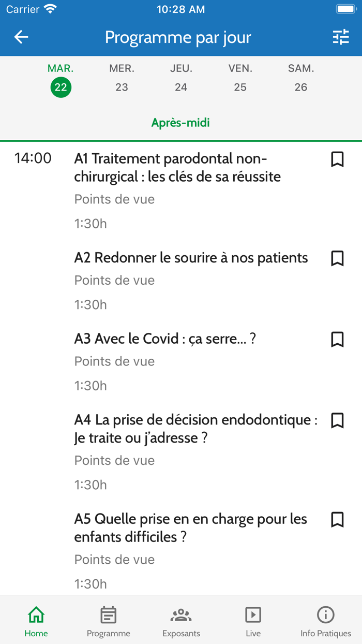This screenshot has height=644, width=362.
Task: Tap the back arrow to leave Programme par jour
Action: pos(21,37)
